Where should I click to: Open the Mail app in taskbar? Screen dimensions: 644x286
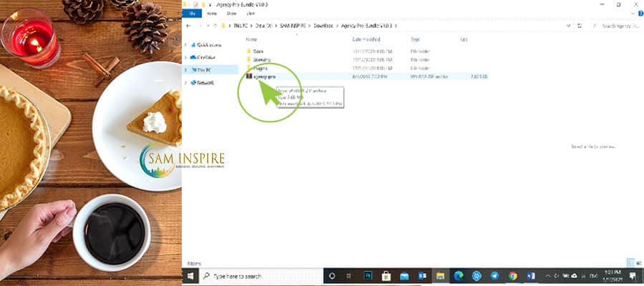click(x=404, y=275)
